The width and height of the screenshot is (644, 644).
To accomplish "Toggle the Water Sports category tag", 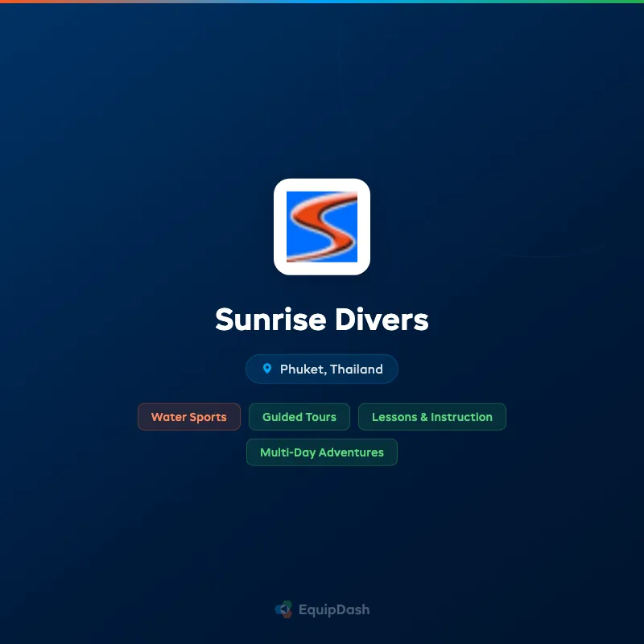I will click(x=189, y=417).
